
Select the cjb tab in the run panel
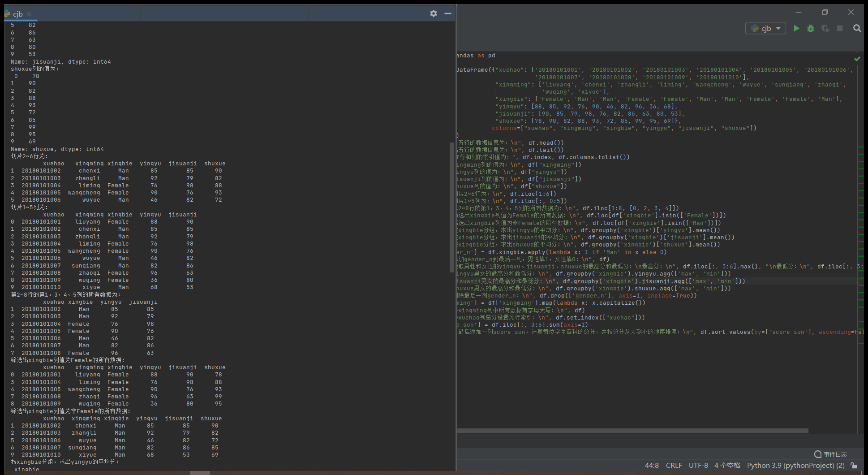(17, 14)
